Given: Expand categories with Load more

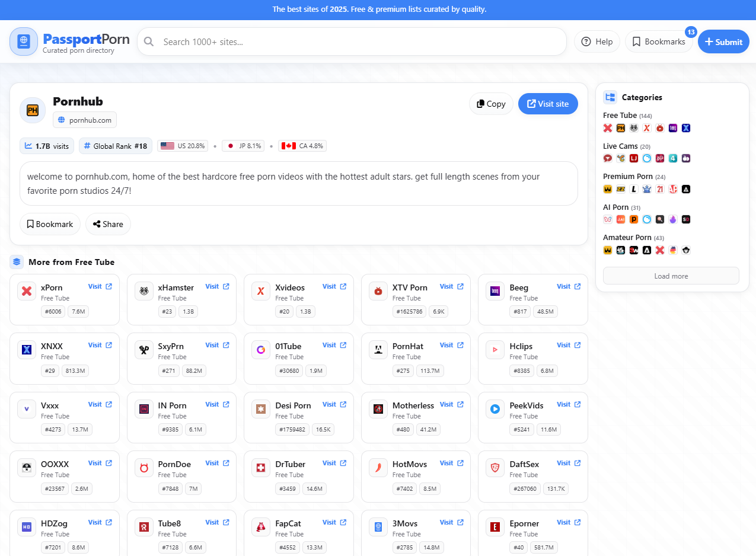Looking at the screenshot, I should coord(671,276).
